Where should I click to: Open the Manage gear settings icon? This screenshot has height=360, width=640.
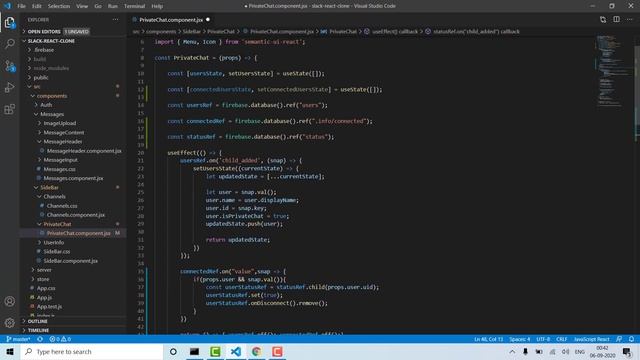tap(10, 323)
